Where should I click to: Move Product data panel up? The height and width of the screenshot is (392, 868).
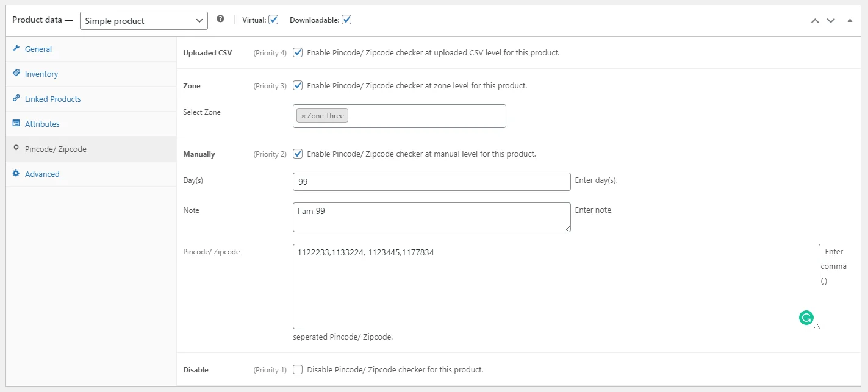pos(815,21)
